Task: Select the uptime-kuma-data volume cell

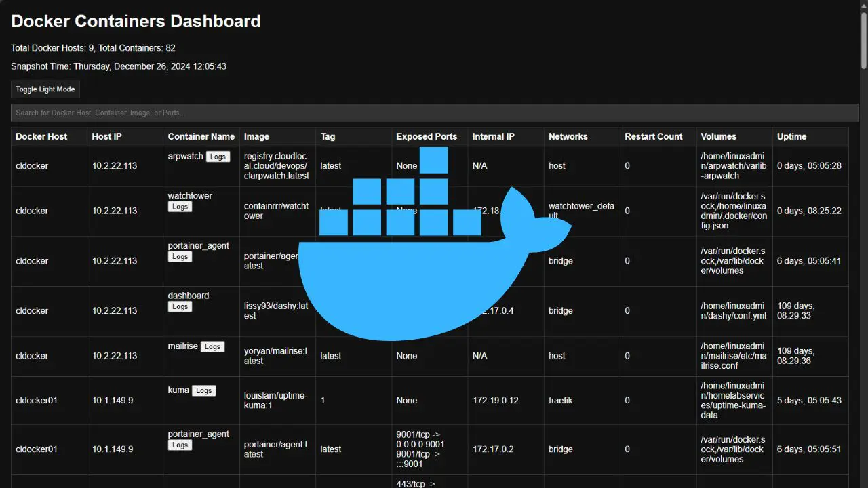Action: click(x=733, y=401)
